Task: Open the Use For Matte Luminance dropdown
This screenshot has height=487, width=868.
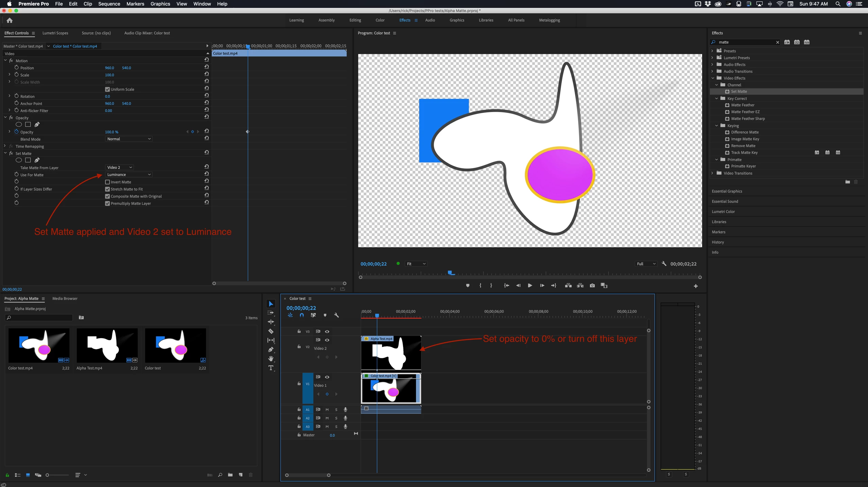Action: tap(128, 175)
